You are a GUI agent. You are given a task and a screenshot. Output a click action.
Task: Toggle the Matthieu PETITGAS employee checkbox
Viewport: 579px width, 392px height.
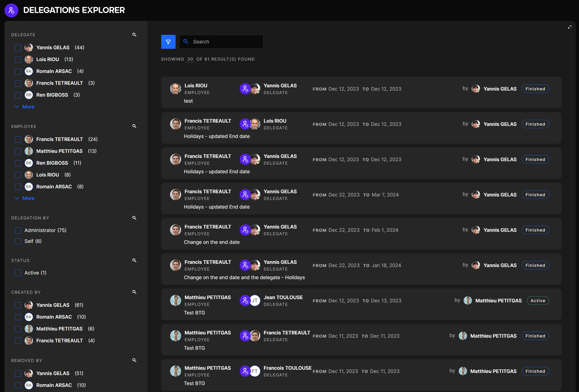point(18,151)
